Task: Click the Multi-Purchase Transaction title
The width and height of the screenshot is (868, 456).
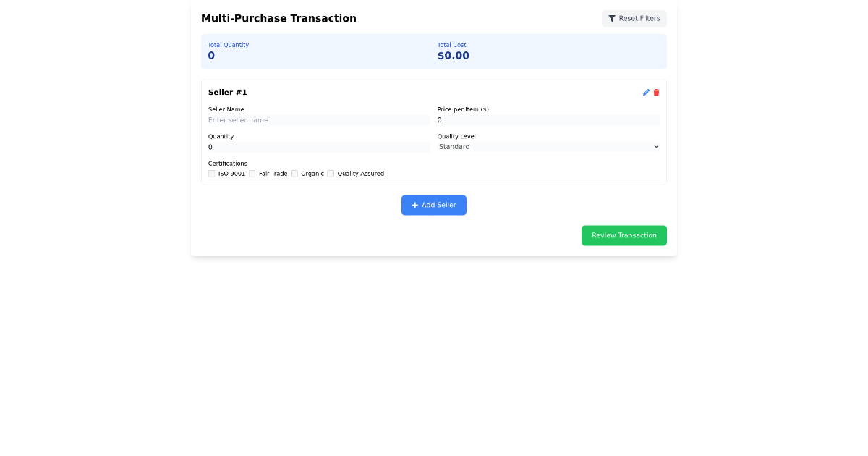Action: click(279, 18)
